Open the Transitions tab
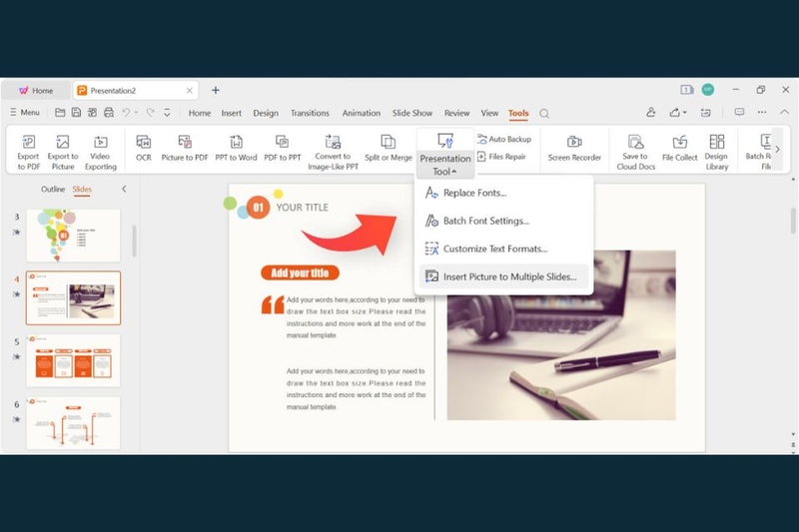Viewport: 799px width, 532px height. (x=310, y=113)
